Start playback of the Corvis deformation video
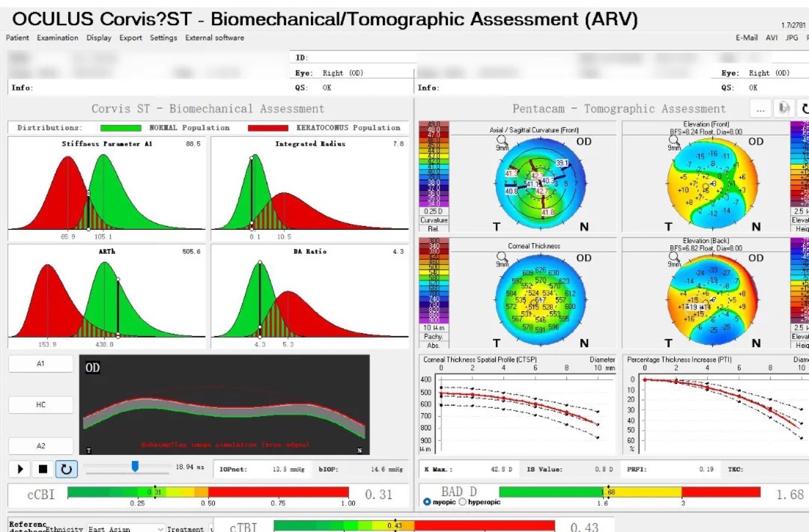The height and width of the screenshot is (532, 809). pyautogui.click(x=20, y=469)
